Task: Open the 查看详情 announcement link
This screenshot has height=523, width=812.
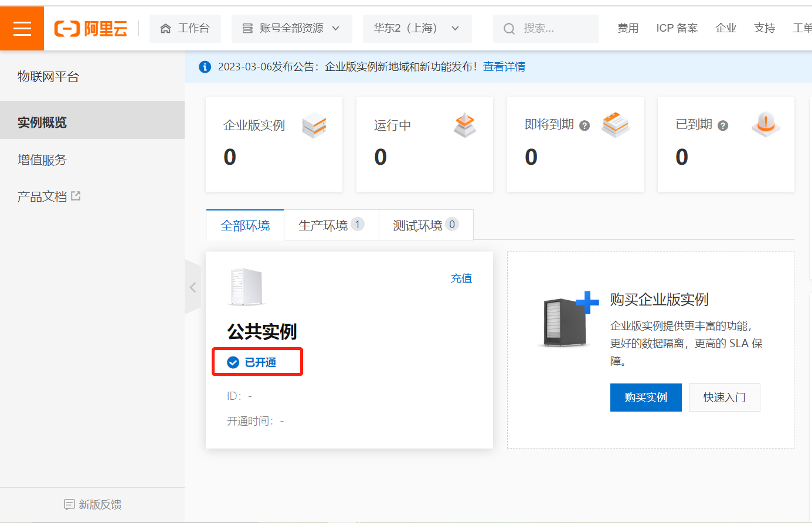Action: click(504, 67)
